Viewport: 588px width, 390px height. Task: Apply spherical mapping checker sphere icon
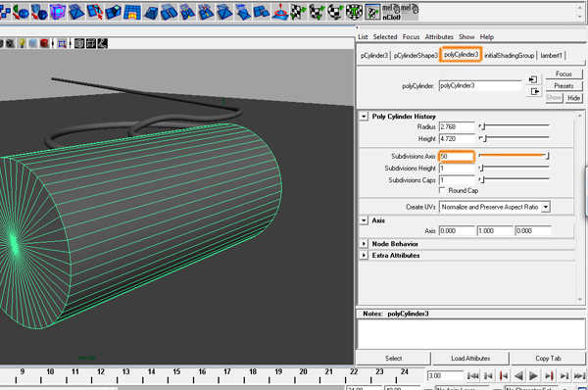[x=335, y=13]
